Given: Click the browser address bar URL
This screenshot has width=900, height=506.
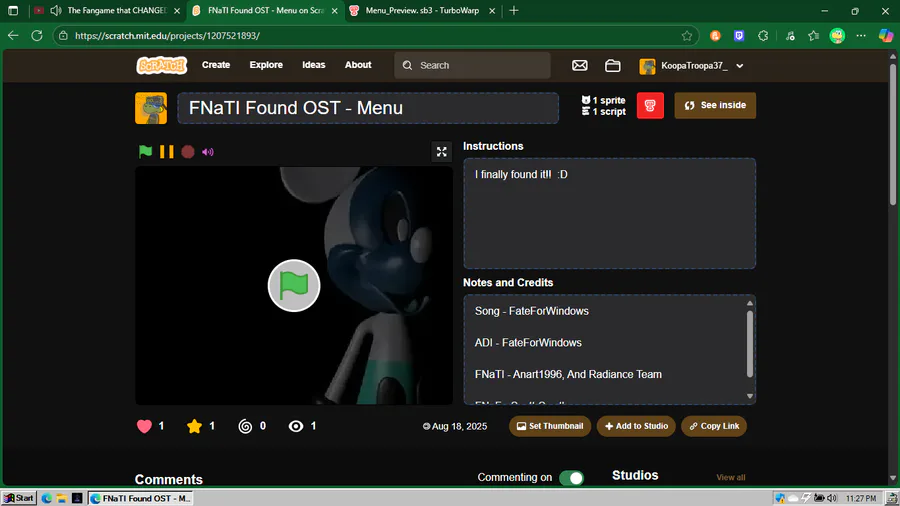Looking at the screenshot, I should [x=167, y=36].
